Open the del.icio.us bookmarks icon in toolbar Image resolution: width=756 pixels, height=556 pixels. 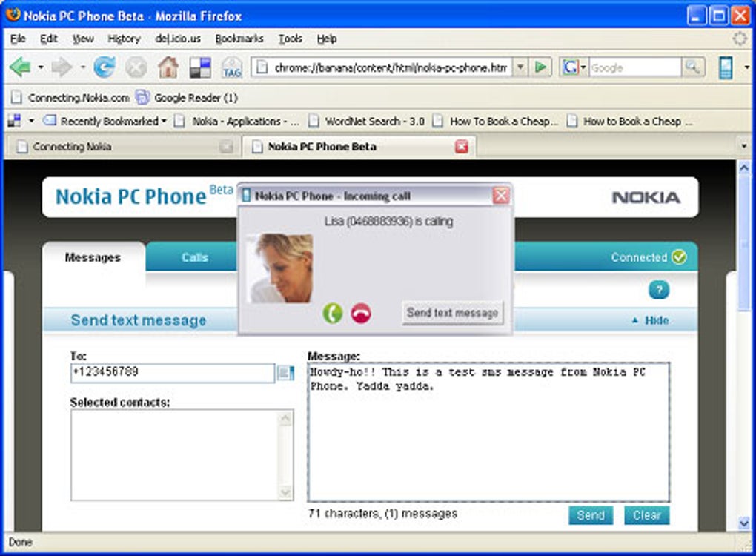click(200, 67)
